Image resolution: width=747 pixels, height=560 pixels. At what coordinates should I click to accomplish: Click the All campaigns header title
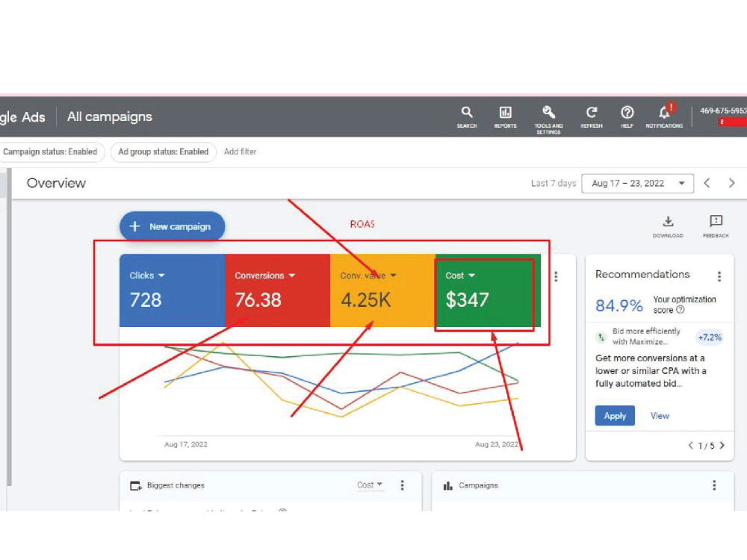pos(110,116)
